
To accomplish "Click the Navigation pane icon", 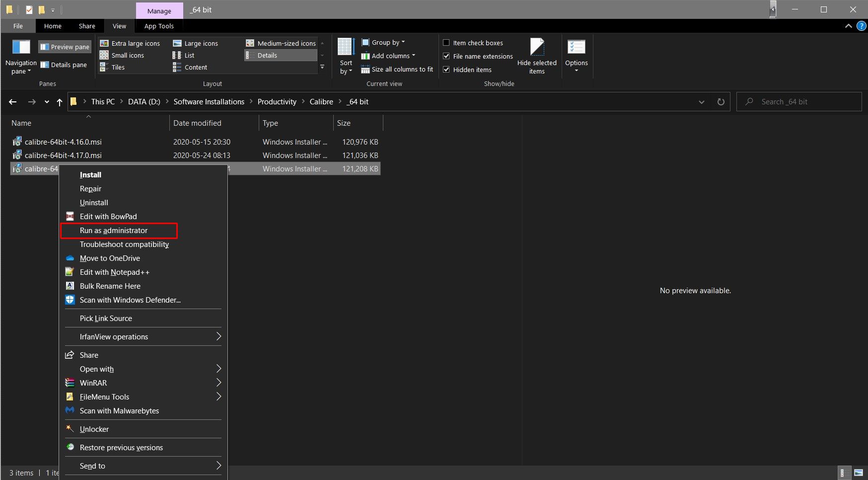I will (x=21, y=47).
